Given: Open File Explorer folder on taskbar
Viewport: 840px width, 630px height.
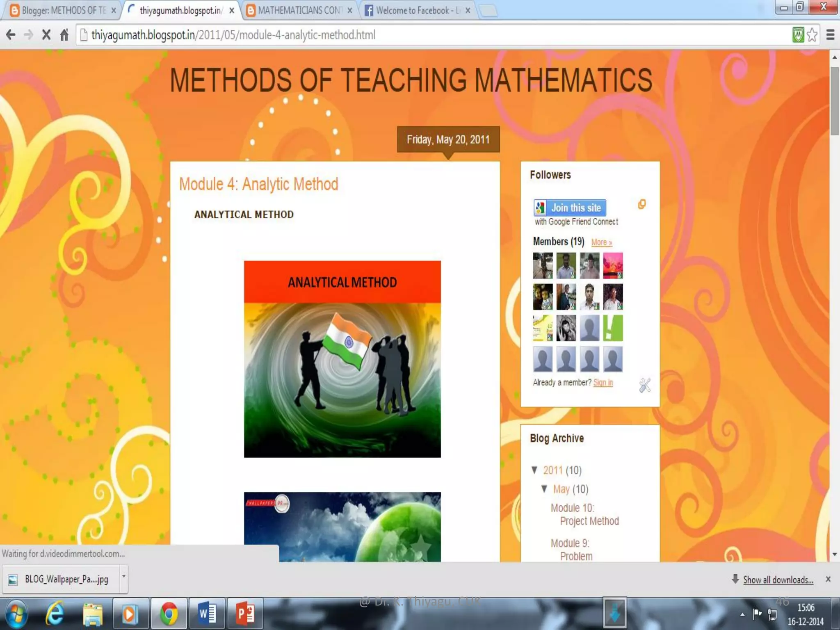Looking at the screenshot, I should point(93,614).
